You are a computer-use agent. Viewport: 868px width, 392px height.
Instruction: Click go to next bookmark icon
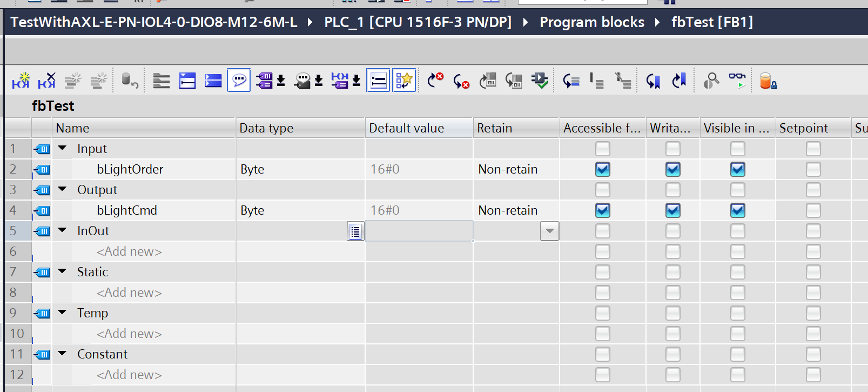pyautogui.click(x=653, y=81)
